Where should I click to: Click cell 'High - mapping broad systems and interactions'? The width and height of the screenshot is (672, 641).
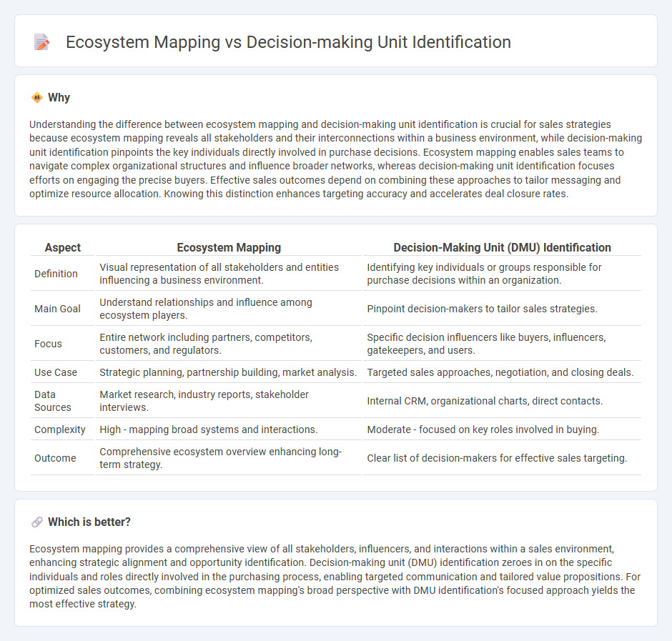(x=229, y=429)
